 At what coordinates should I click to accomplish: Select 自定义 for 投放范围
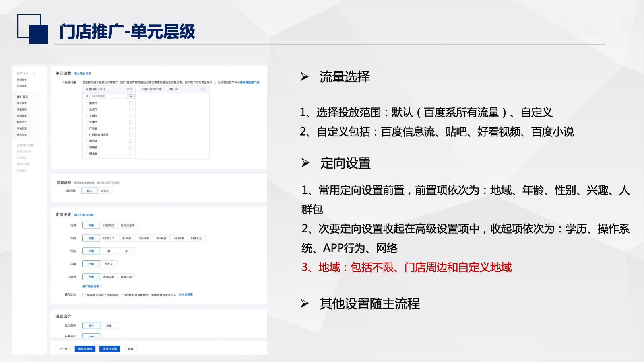(x=105, y=191)
